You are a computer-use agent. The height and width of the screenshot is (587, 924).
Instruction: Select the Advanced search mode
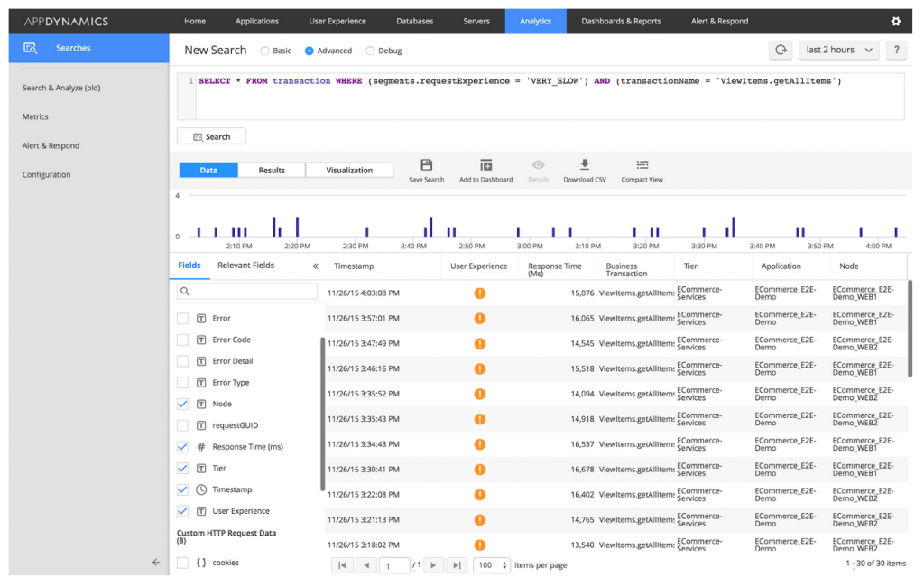tap(309, 51)
